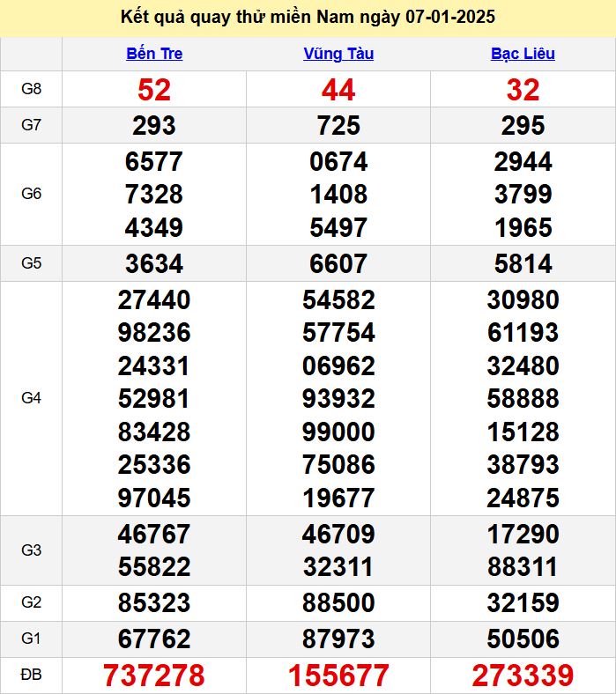This screenshot has height=694, width=616.
Task: Click G3 result 55822
Action: coord(154,567)
